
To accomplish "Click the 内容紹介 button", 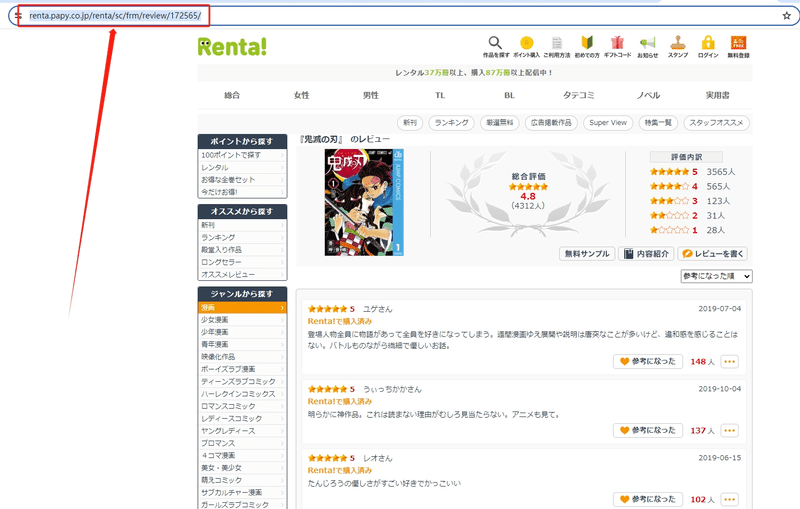I will click(x=646, y=253).
